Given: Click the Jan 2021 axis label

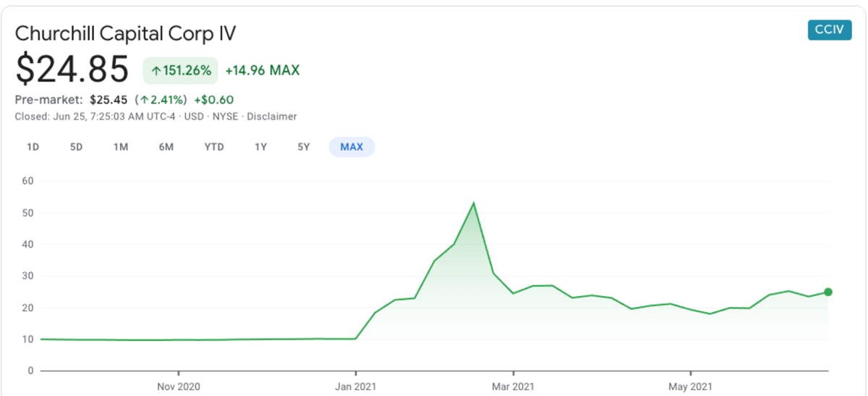Looking at the screenshot, I should (356, 384).
